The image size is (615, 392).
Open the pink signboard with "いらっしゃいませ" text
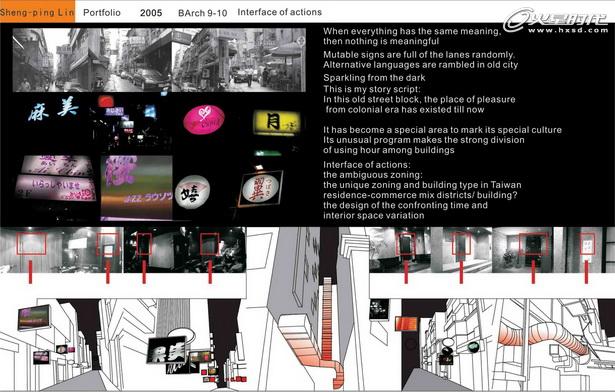tap(55, 189)
